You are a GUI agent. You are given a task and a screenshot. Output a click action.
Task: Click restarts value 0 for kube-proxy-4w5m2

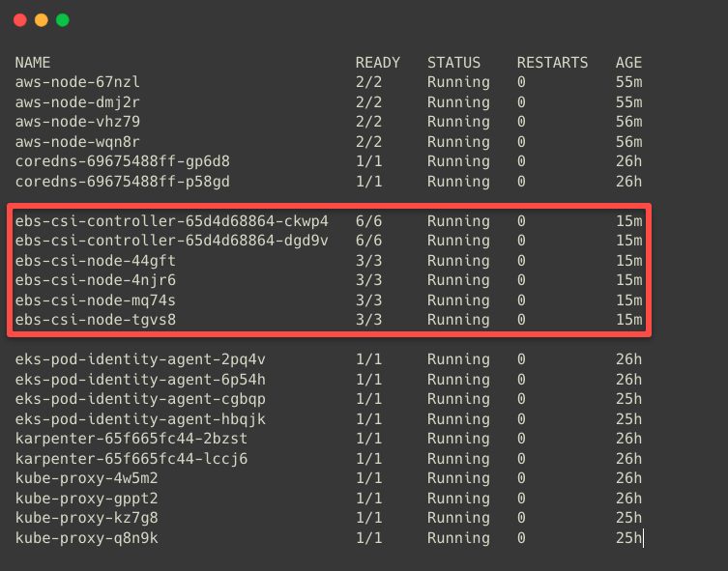point(521,478)
